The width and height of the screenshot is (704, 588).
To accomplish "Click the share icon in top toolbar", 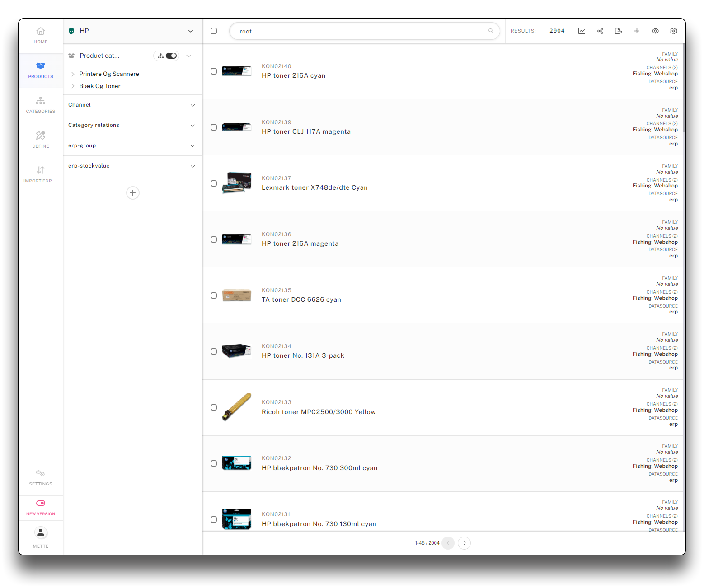I will [x=600, y=31].
